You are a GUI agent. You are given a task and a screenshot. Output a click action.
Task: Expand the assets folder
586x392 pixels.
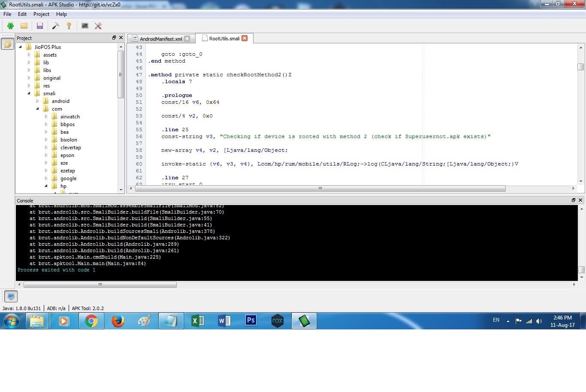point(29,55)
